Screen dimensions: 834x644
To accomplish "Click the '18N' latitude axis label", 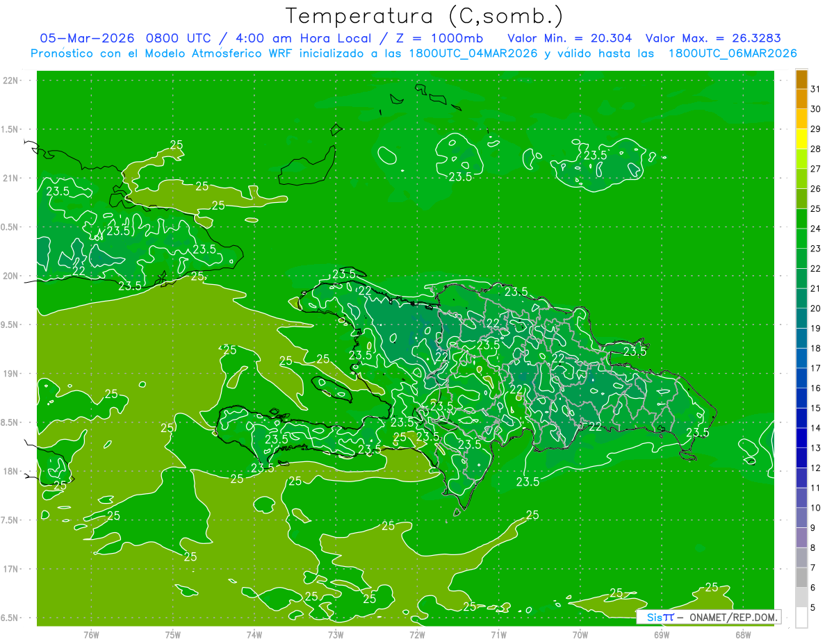I will point(12,471).
